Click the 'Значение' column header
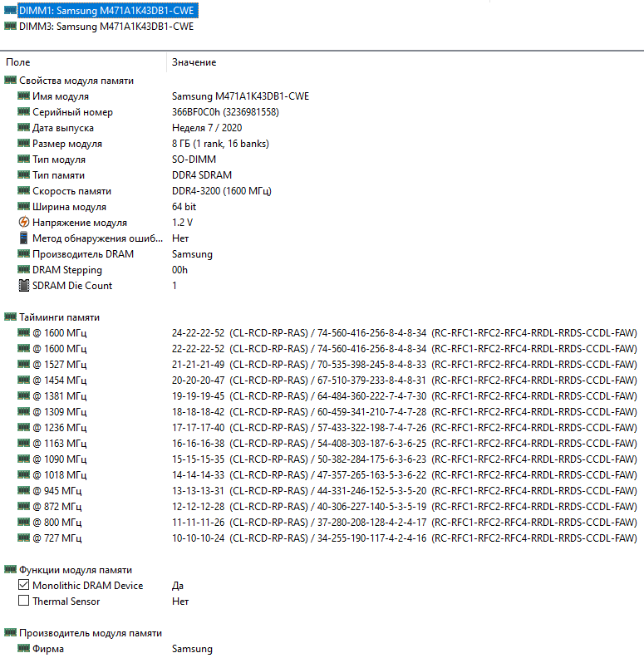Screen dimensions: 644x658 tap(194, 62)
